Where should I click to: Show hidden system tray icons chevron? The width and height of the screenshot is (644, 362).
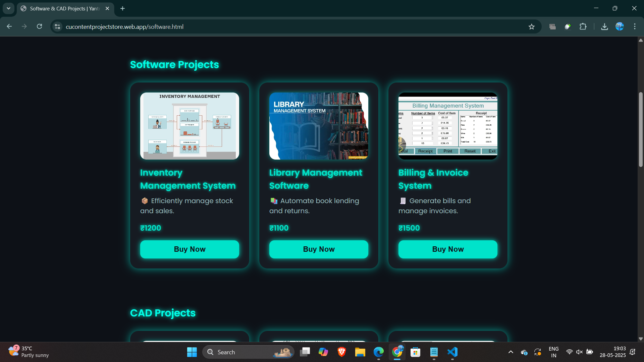pyautogui.click(x=511, y=352)
